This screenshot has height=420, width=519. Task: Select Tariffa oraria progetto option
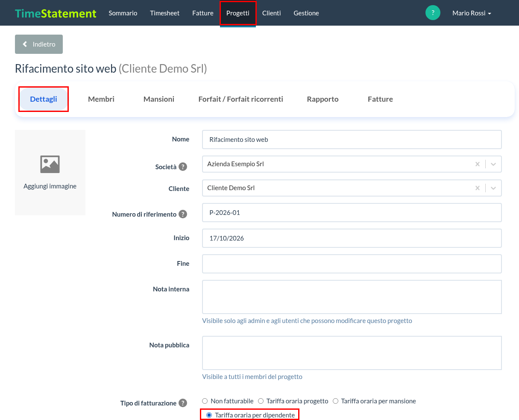coord(261,401)
